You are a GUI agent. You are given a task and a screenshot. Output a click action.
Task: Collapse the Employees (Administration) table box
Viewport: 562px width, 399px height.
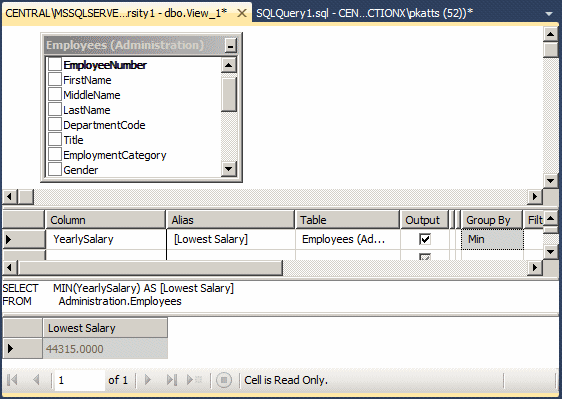pyautogui.click(x=230, y=46)
